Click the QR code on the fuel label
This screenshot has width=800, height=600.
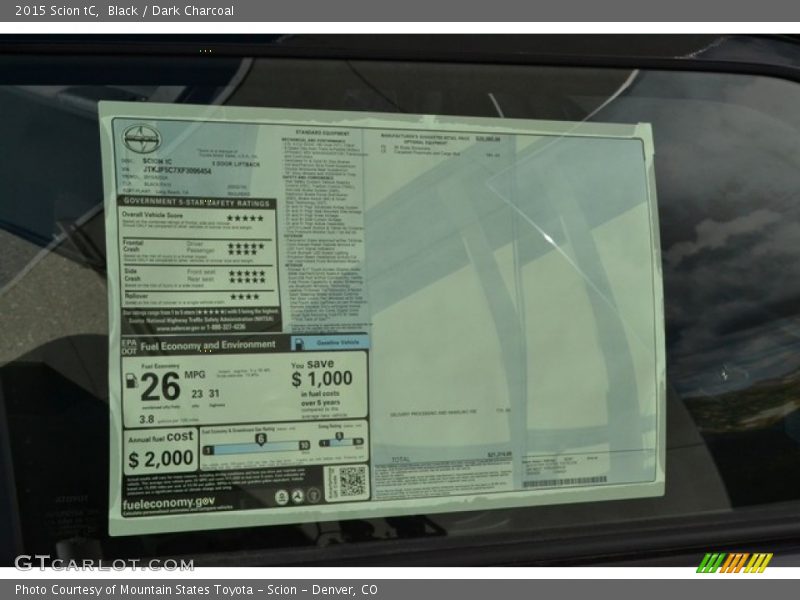click(x=347, y=482)
